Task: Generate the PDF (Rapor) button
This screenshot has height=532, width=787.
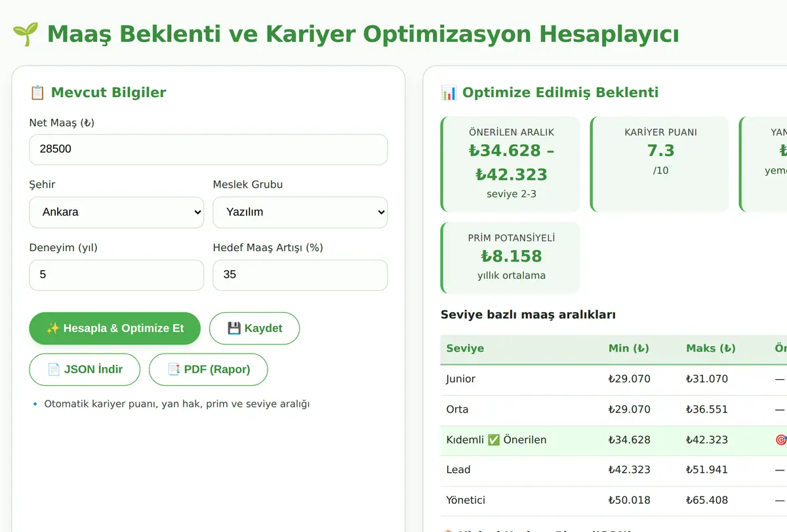Action: click(x=209, y=369)
